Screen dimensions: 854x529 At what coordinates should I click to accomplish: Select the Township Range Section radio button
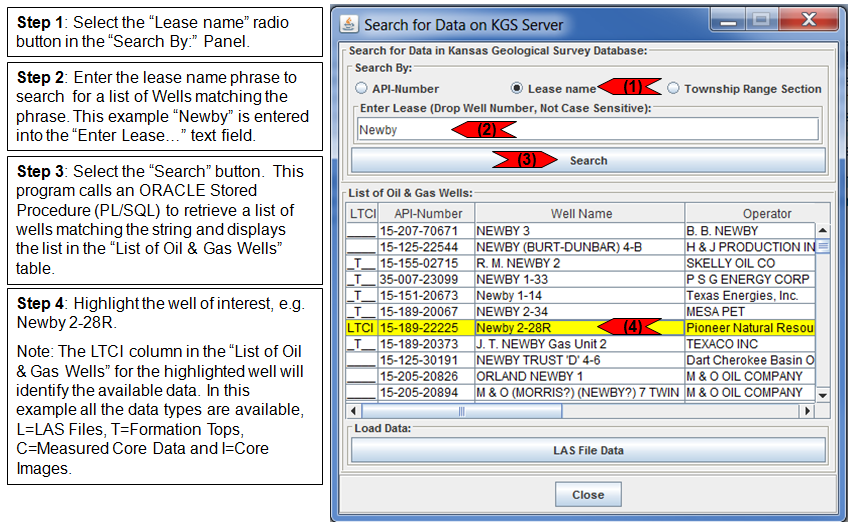coord(673,88)
